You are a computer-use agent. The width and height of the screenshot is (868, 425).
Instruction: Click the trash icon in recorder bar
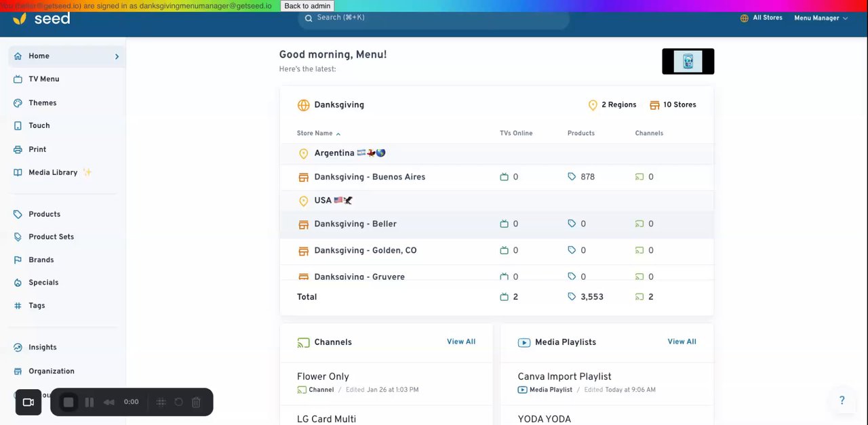click(x=196, y=402)
